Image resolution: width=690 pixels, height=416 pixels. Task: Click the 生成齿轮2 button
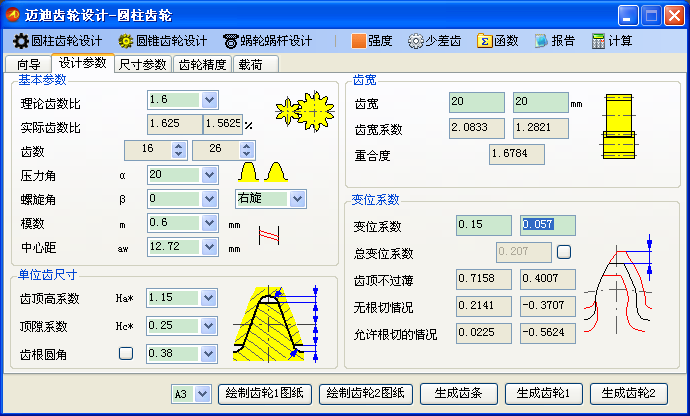[628, 393]
